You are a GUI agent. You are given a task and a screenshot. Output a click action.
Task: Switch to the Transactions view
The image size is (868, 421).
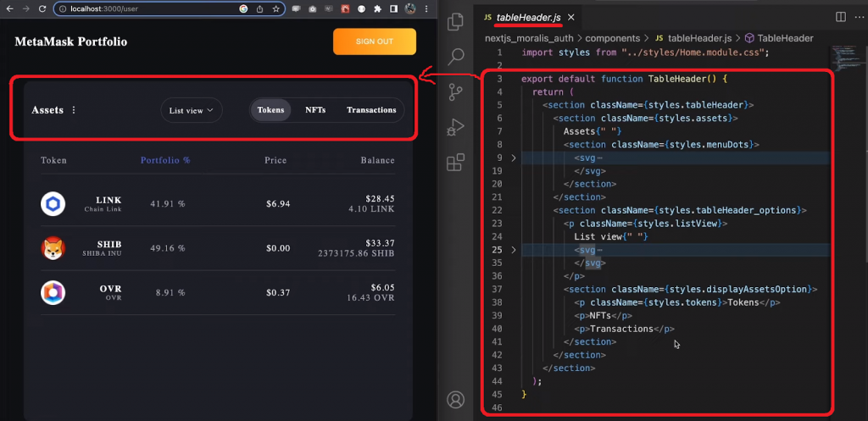point(371,110)
